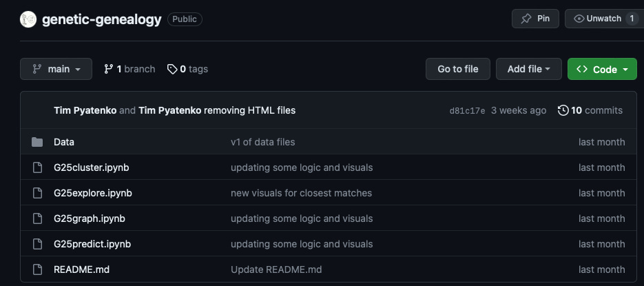Open the genetic-genealogy repository link

tap(101, 19)
